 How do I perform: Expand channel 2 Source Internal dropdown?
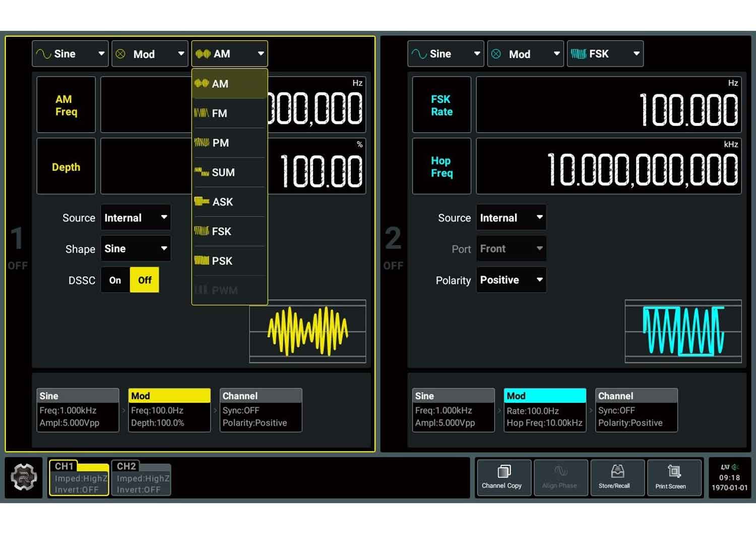[511, 218]
